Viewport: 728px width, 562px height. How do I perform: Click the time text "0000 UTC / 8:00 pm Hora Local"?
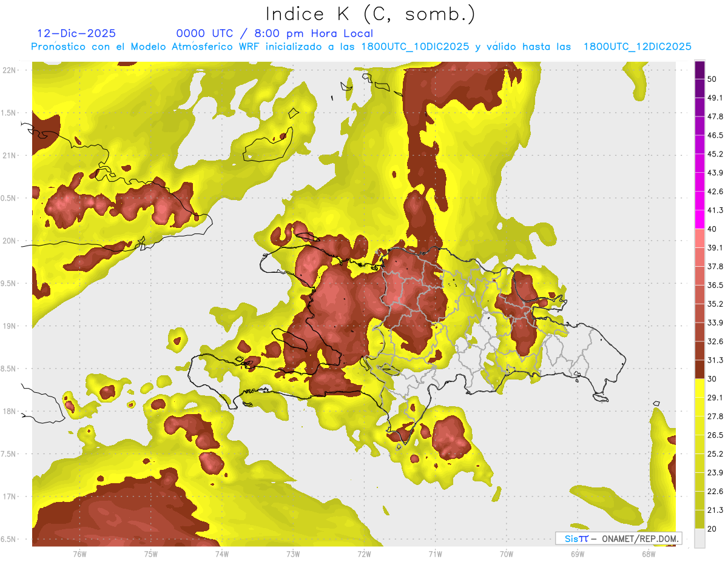274,33
